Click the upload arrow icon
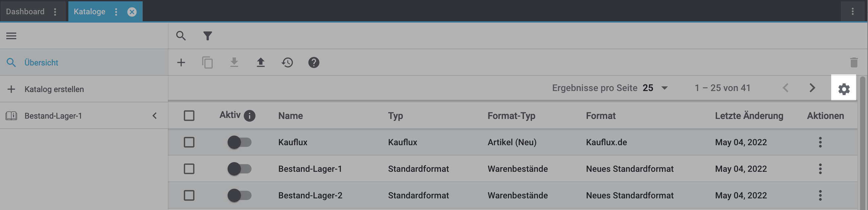 pos(260,62)
